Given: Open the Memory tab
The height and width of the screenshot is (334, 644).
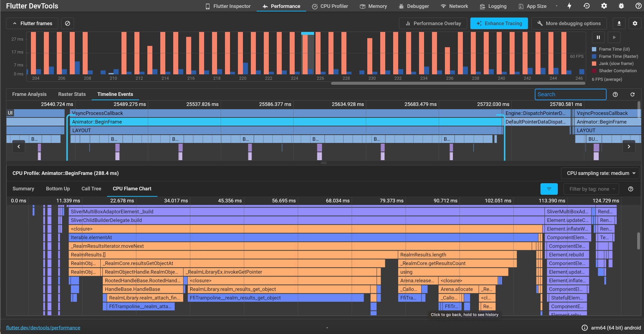Looking at the screenshot, I should pyautogui.click(x=373, y=6).
